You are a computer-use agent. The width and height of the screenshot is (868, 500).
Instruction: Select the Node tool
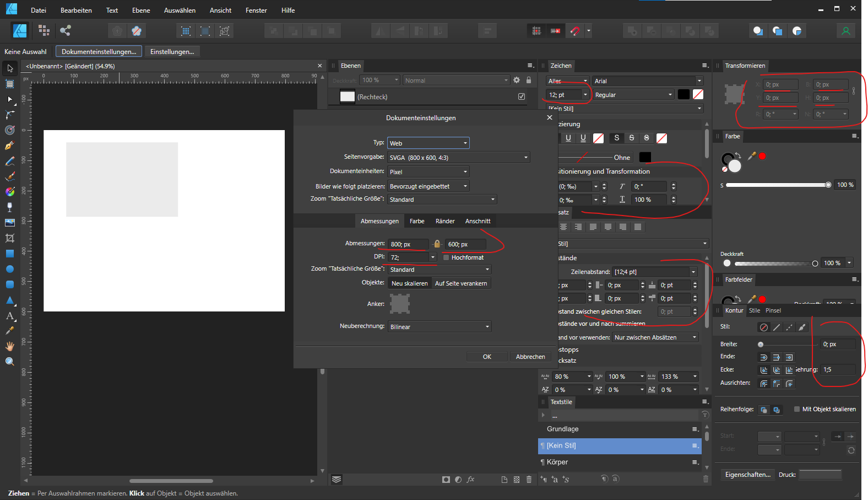pos(10,99)
